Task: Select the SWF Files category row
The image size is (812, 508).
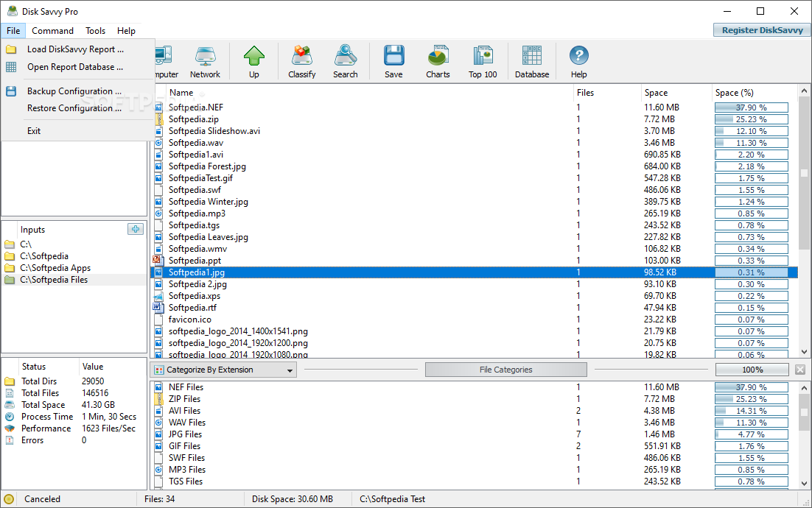Action: (474, 458)
